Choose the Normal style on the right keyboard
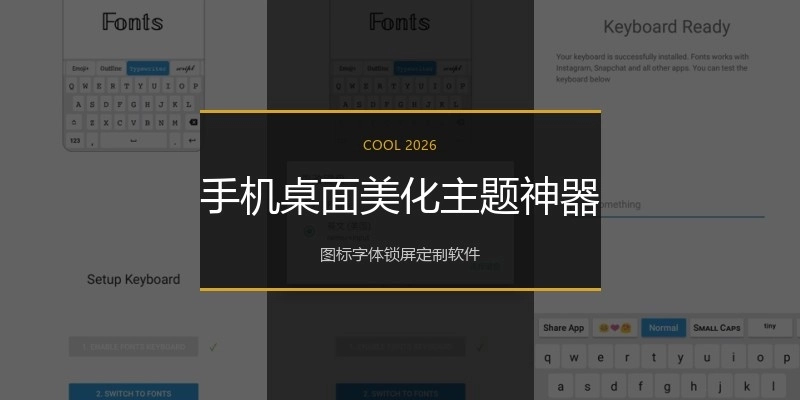Screen dimensions: 800x400 [663, 328]
